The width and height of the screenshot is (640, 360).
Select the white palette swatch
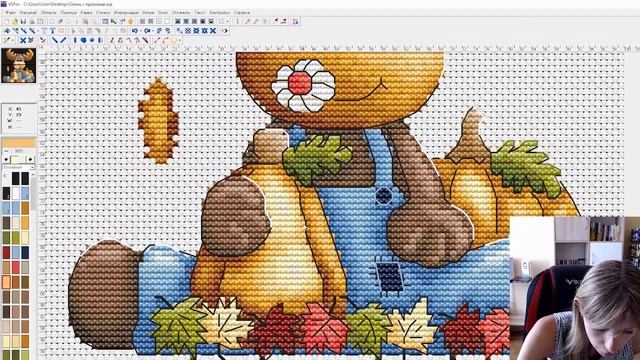[16, 193]
